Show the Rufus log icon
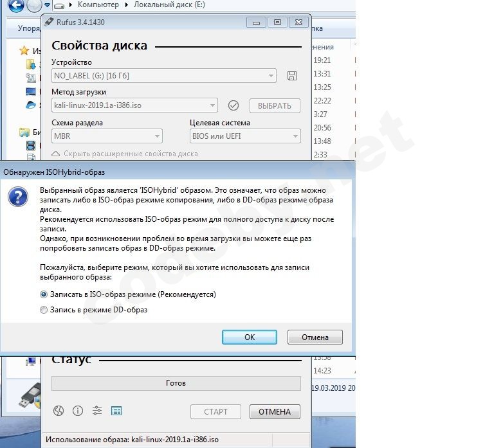Image resolution: width=494 pixels, height=448 pixels. pos(116,411)
